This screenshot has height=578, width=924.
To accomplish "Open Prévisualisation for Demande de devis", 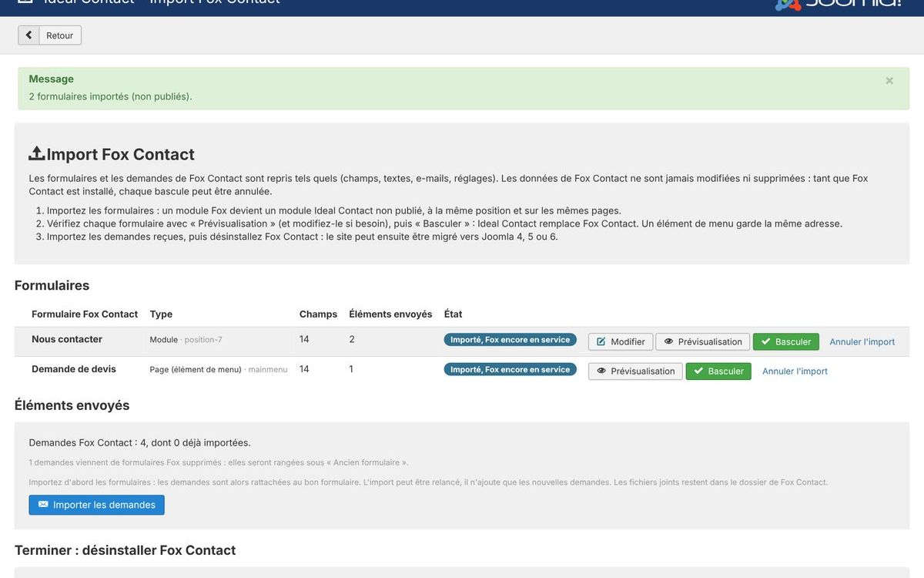I will (x=635, y=371).
